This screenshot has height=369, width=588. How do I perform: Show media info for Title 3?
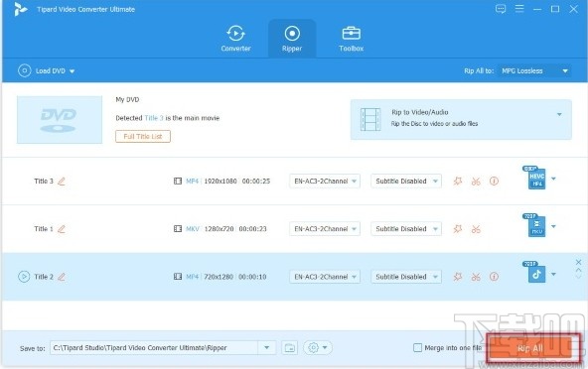(494, 181)
